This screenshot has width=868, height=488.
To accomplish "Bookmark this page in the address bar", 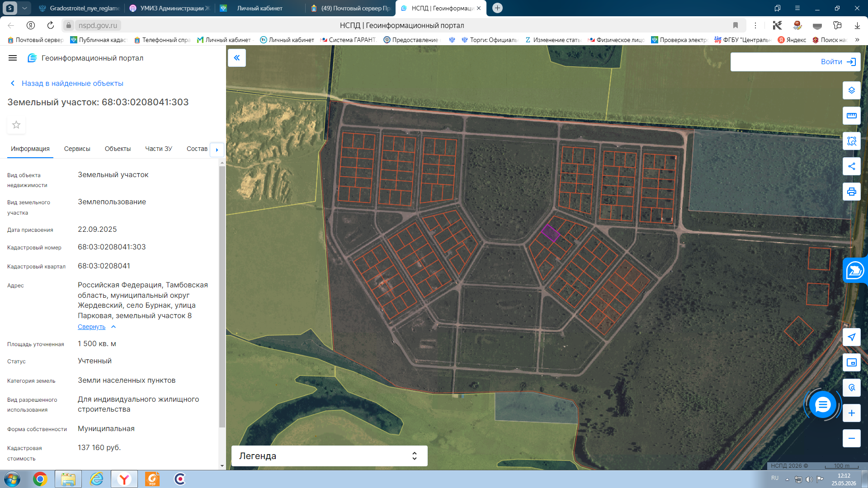I will coord(736,25).
